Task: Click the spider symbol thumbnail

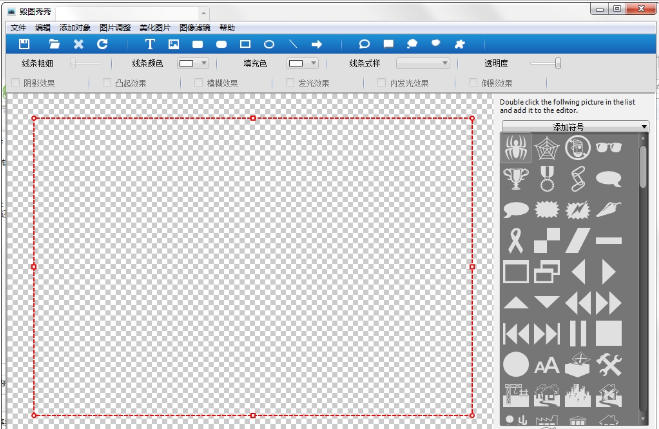Action: (516, 149)
